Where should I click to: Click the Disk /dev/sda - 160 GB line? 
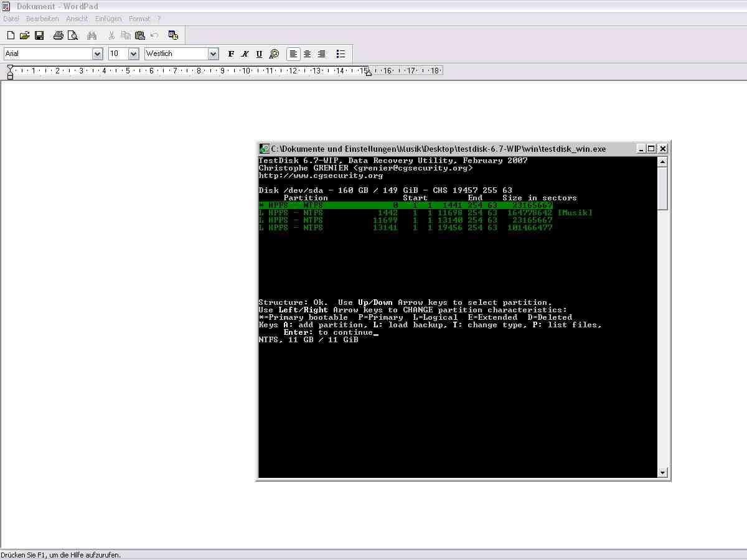point(385,190)
